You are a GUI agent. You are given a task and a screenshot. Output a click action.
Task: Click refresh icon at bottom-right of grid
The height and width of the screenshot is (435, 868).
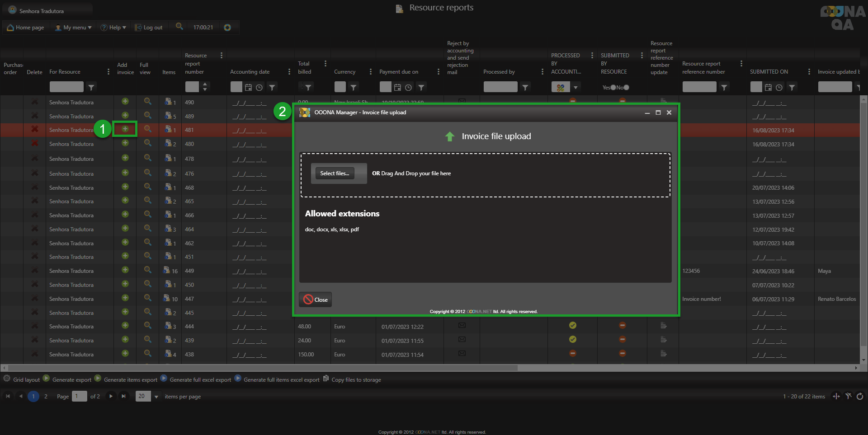coord(859,396)
